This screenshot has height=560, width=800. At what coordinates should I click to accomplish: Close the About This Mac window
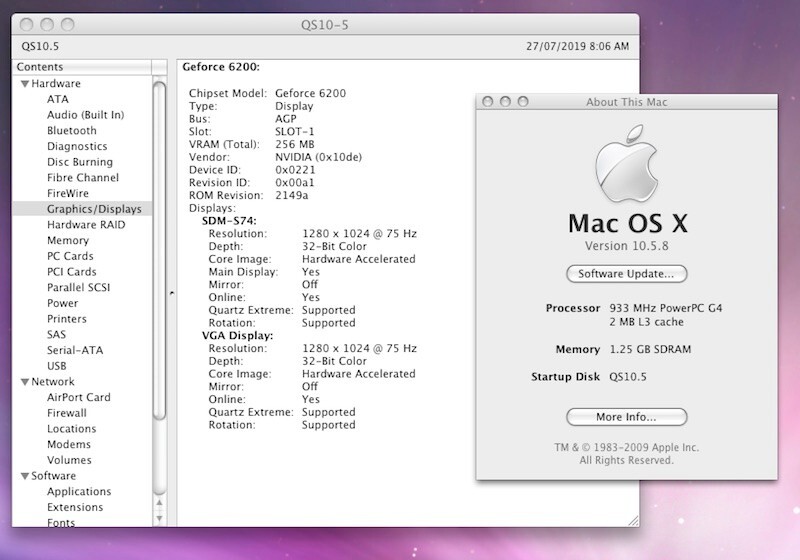488,101
